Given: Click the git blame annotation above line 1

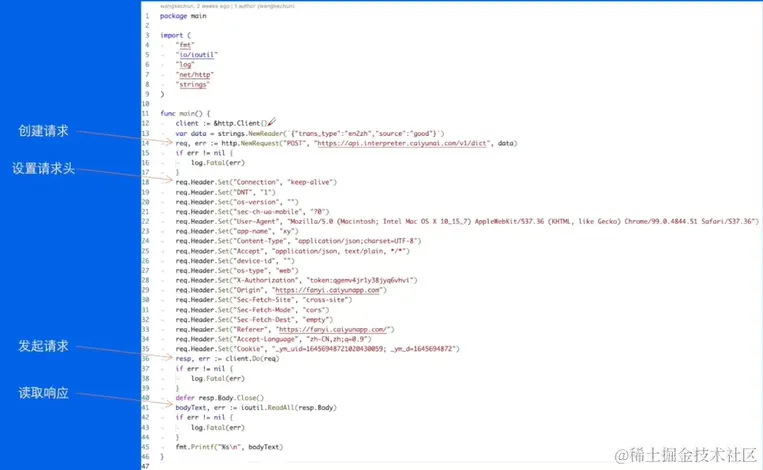Looking at the screenshot, I should [x=227, y=6].
